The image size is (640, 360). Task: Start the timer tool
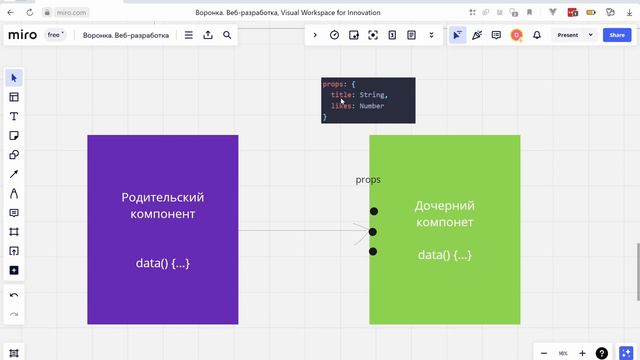[334, 35]
